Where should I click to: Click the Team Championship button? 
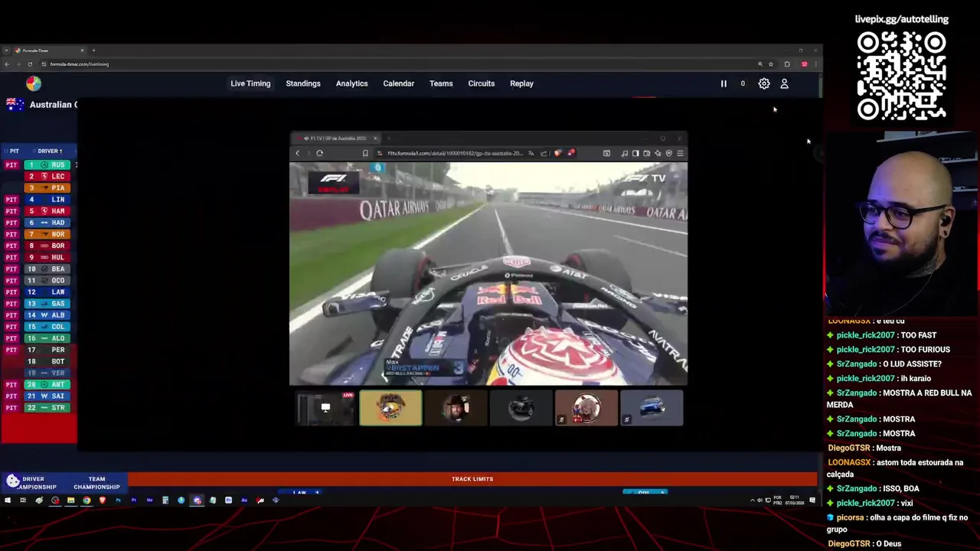[96, 483]
